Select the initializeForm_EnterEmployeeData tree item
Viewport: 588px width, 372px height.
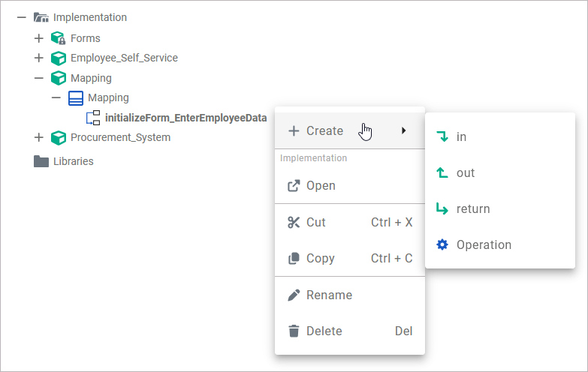[185, 118]
